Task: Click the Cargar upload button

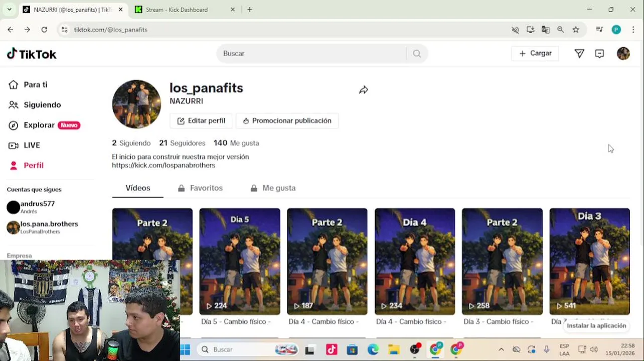Action: 535,53
